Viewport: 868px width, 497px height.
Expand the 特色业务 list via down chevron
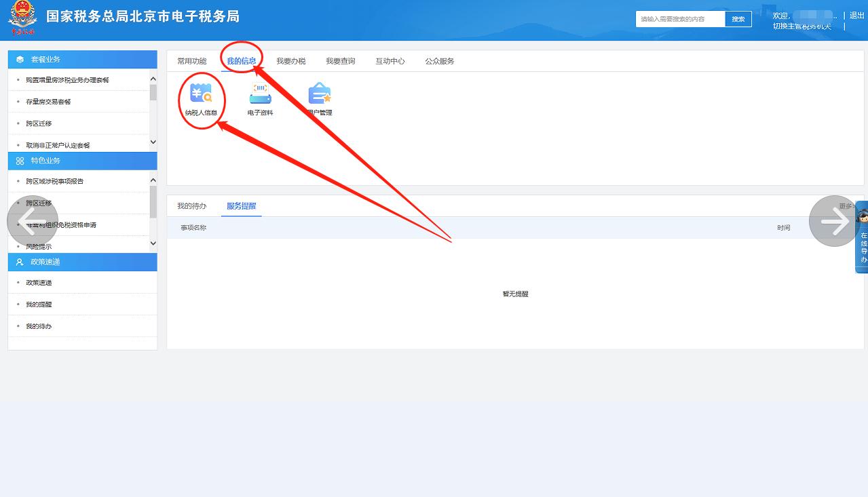[153, 243]
